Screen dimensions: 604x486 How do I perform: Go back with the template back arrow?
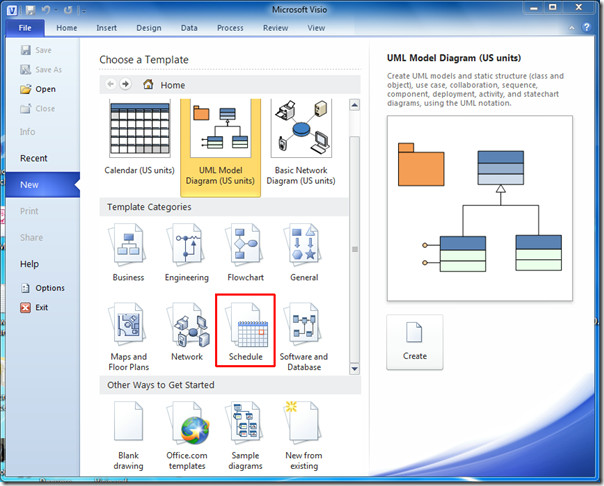pos(111,84)
